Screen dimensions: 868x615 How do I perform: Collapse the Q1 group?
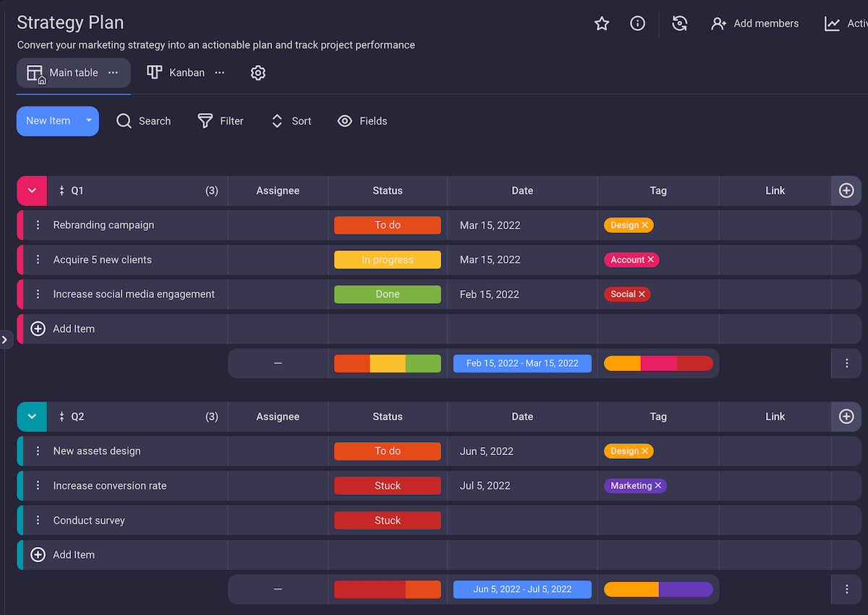(x=32, y=191)
